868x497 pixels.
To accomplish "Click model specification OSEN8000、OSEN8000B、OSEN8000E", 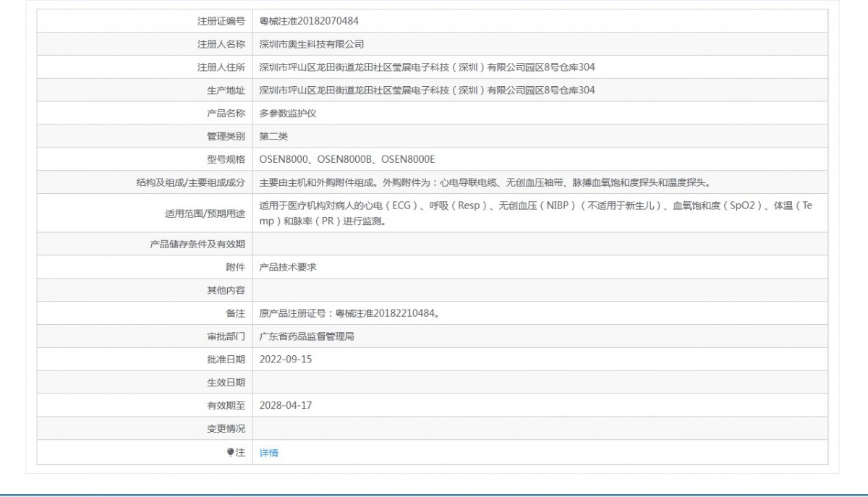I will [x=347, y=160].
